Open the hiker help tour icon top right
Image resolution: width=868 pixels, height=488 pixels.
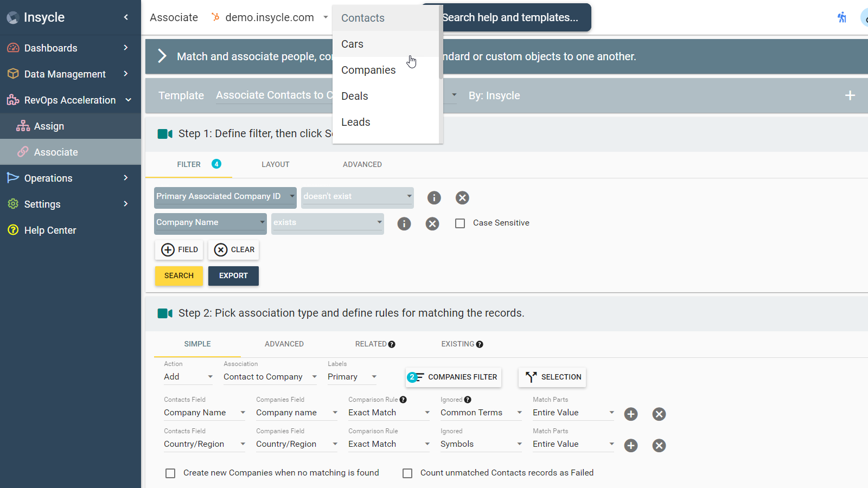842,17
